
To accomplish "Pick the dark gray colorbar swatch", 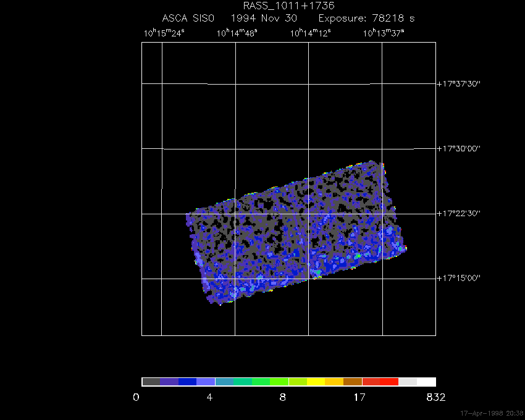I will [x=151, y=382].
